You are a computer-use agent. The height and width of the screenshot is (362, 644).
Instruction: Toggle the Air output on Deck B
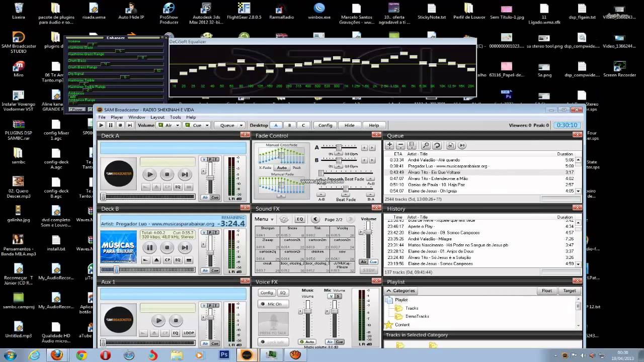[x=205, y=270]
